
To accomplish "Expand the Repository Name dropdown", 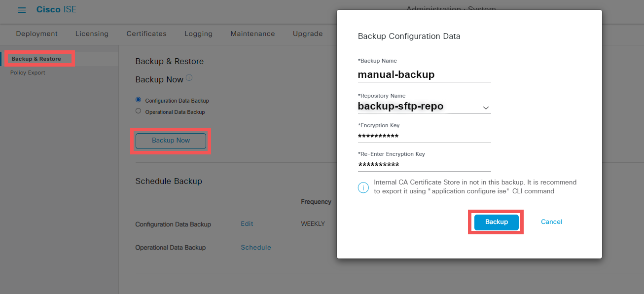I will 485,108.
